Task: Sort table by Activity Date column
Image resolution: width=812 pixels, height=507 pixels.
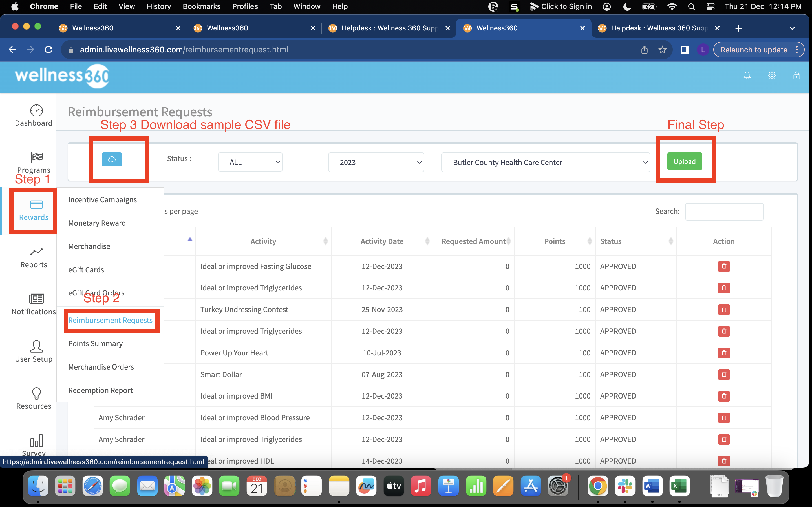Action: [382, 241]
